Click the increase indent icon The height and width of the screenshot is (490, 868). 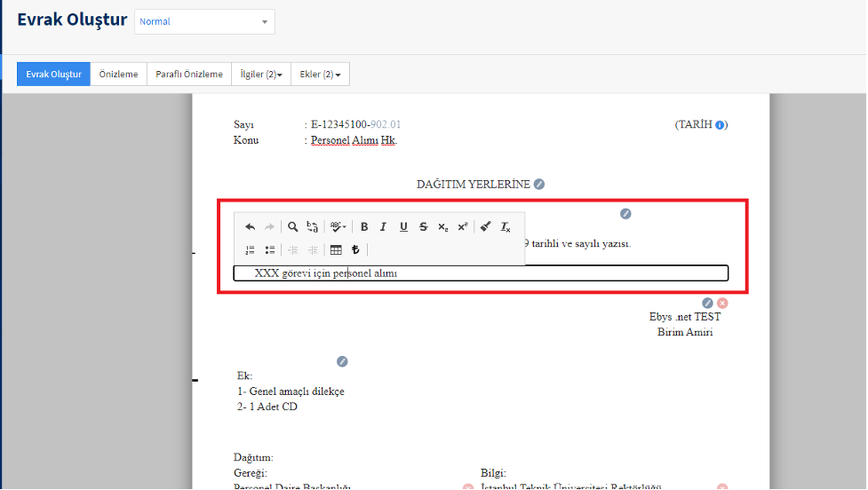coord(313,250)
